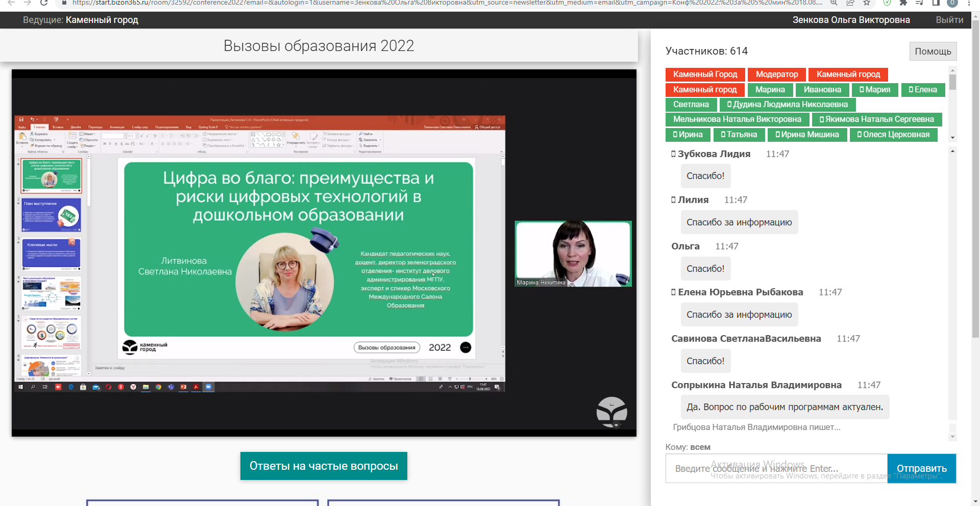This screenshot has width=980, height=506.
Task: Send message with Отправить button
Action: click(921, 468)
